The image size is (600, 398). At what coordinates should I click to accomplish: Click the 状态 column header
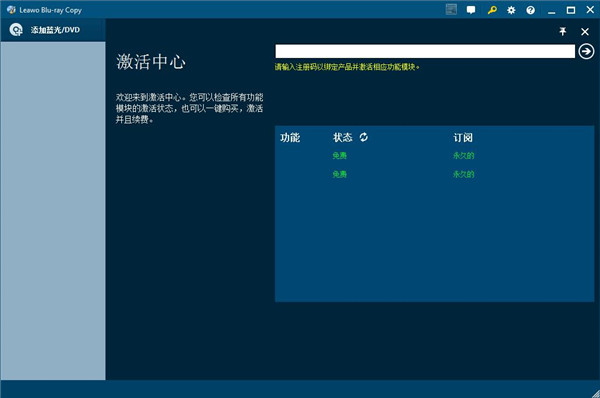coord(342,137)
